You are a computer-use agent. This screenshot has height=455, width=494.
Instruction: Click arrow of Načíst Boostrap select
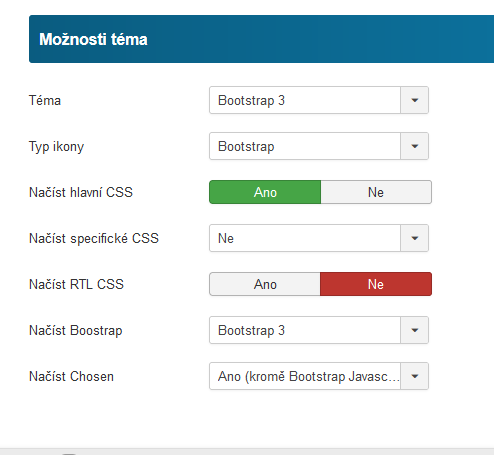[414, 330]
